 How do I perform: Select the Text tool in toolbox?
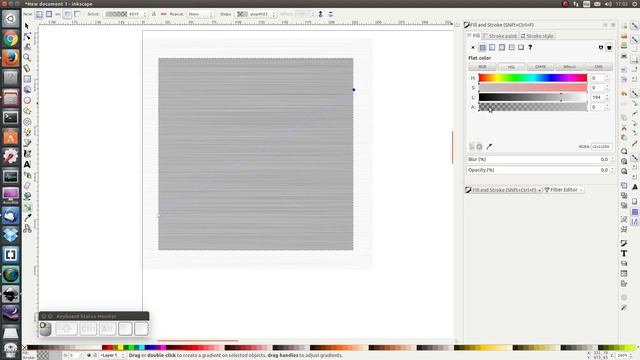coord(27,164)
